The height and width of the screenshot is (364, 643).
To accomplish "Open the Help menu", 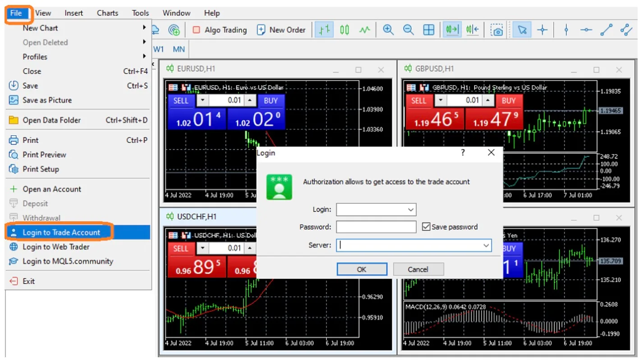I will [211, 13].
